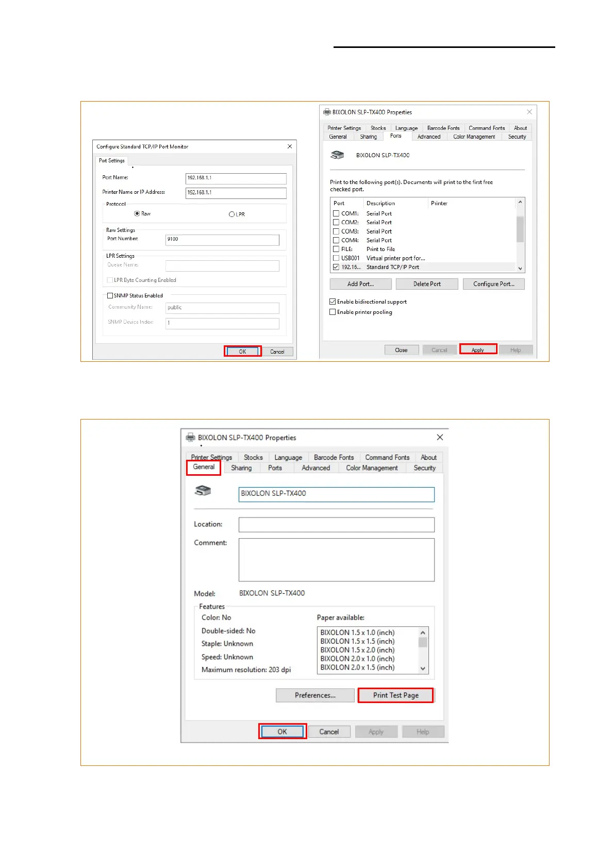The width and height of the screenshot is (614, 868).
Task: Select paper size BIXOLON 1.5 x 1.0 (inch)
Action: click(357, 632)
